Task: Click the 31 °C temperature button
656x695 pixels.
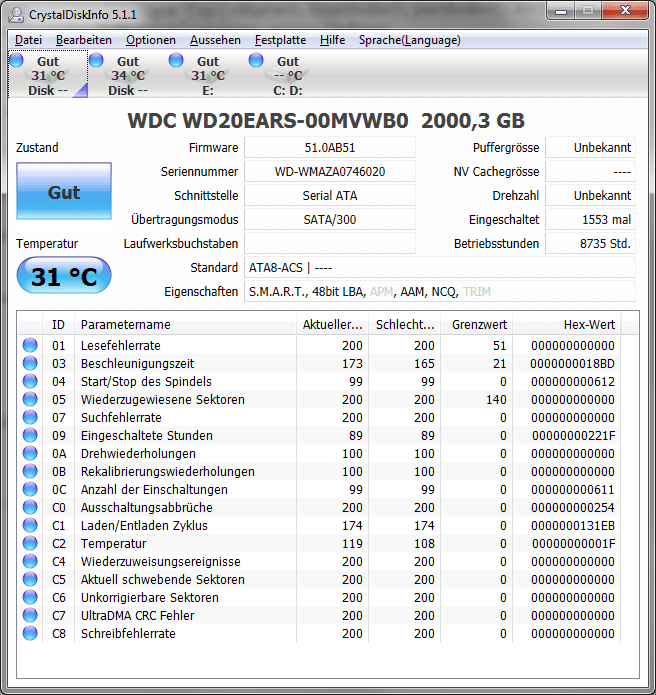Action: pos(64,275)
